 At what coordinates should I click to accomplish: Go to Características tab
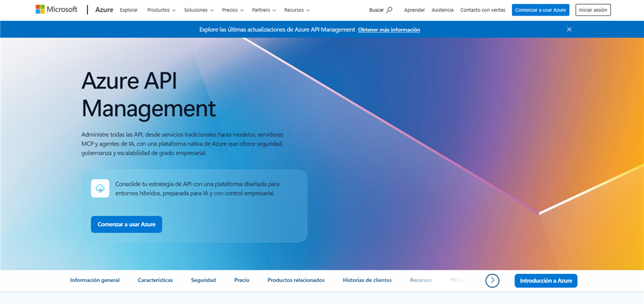(155, 280)
